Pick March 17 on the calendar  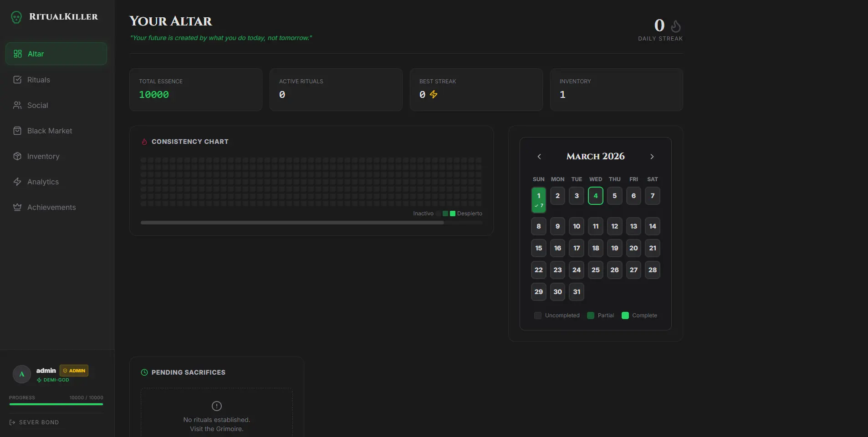pos(577,248)
